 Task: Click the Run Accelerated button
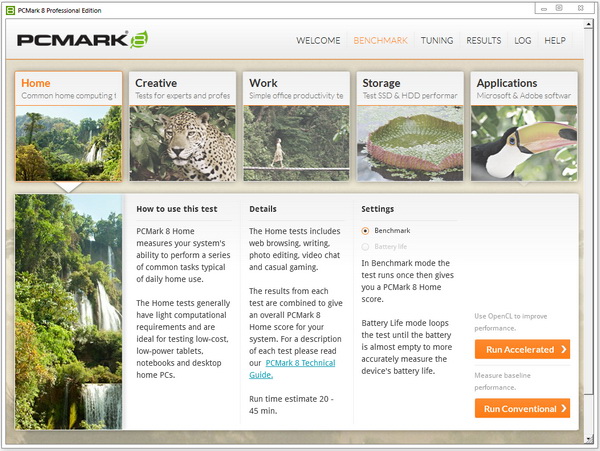click(522, 349)
